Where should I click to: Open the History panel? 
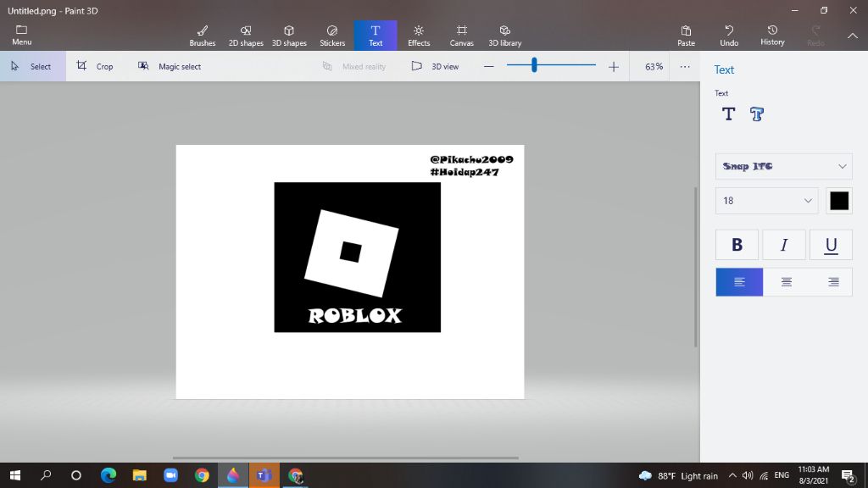coord(772,36)
